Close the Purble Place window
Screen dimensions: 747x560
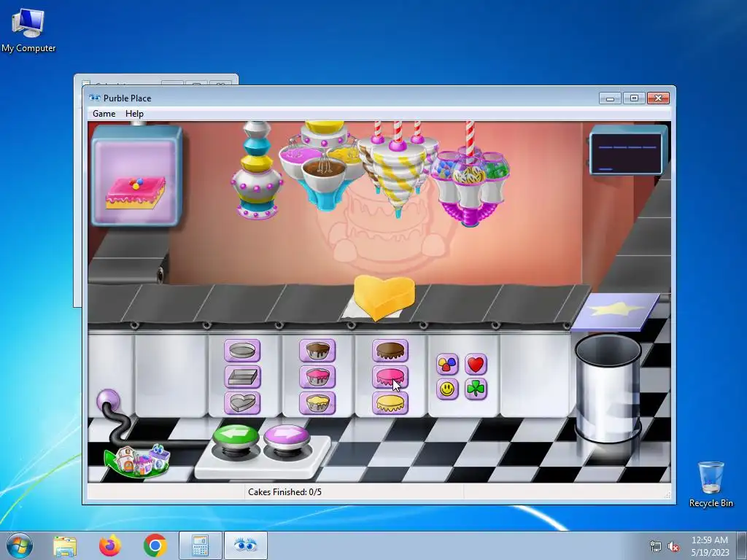(x=659, y=98)
